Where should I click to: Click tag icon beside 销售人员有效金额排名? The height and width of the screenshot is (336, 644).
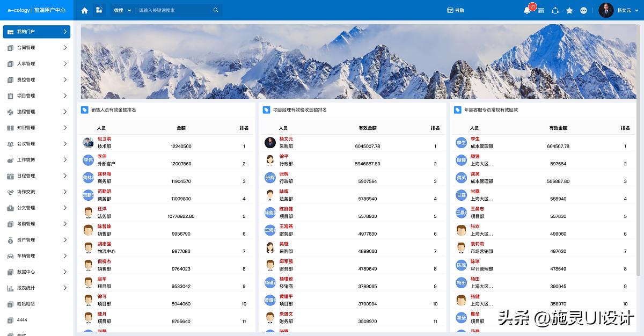point(84,110)
